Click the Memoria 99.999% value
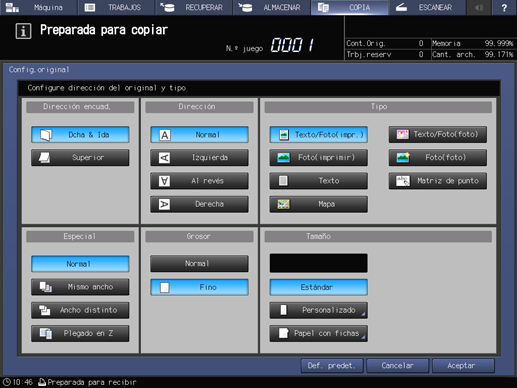 click(499, 43)
